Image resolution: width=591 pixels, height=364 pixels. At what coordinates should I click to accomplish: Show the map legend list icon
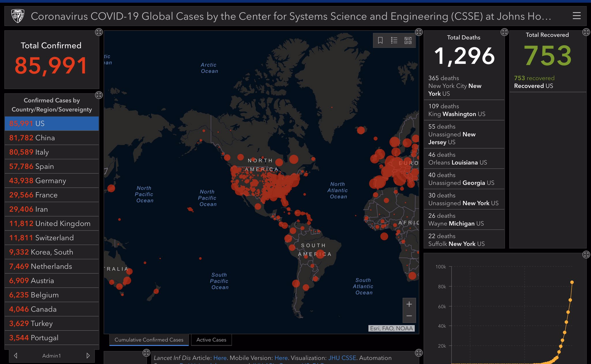pyautogui.click(x=394, y=40)
